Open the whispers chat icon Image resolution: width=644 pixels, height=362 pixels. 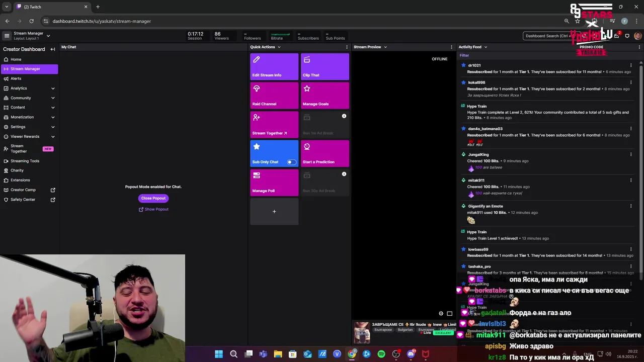click(627, 36)
